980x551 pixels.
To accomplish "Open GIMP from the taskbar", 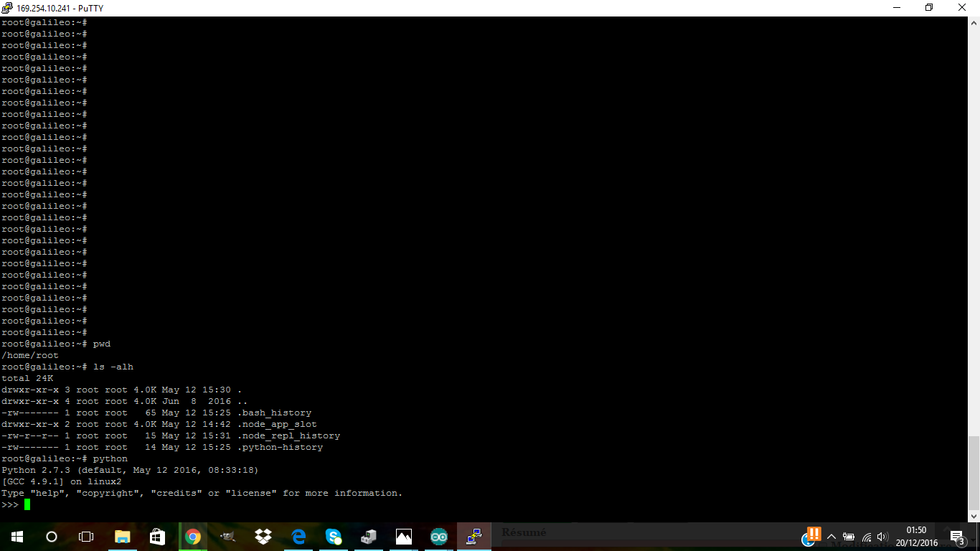I will click(227, 537).
